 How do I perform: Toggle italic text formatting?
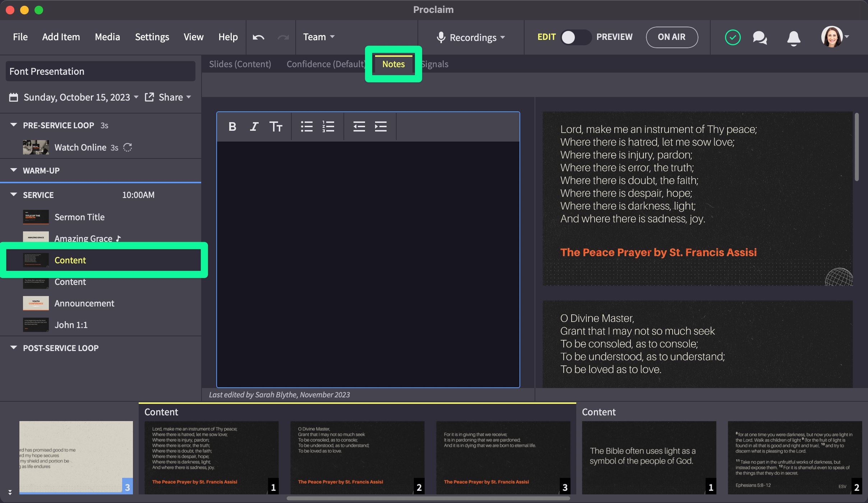point(254,126)
